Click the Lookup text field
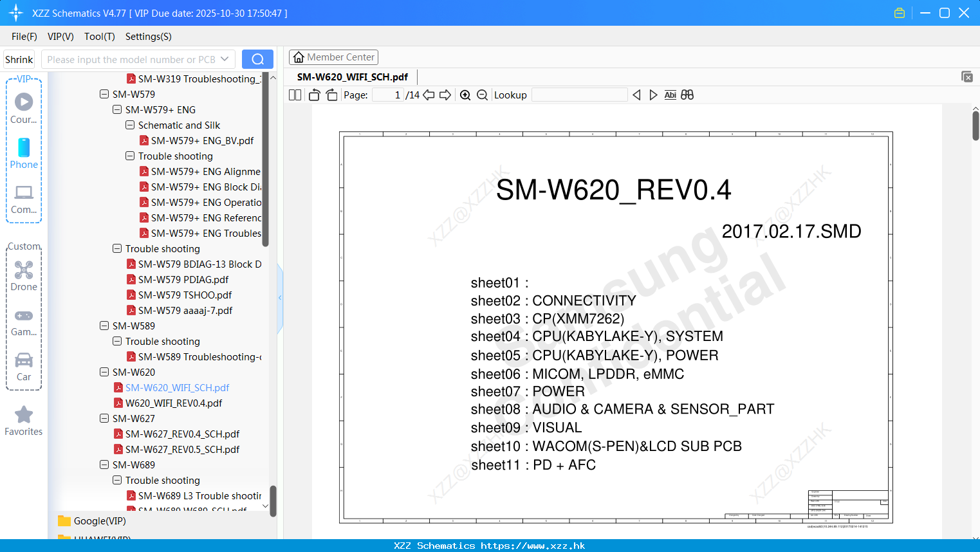 click(579, 95)
